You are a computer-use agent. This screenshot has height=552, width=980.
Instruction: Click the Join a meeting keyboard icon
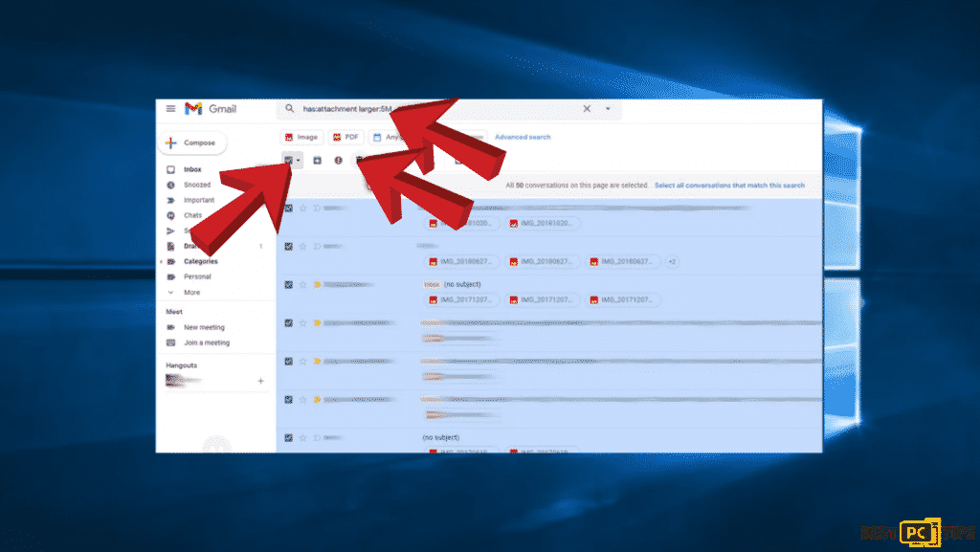click(170, 342)
